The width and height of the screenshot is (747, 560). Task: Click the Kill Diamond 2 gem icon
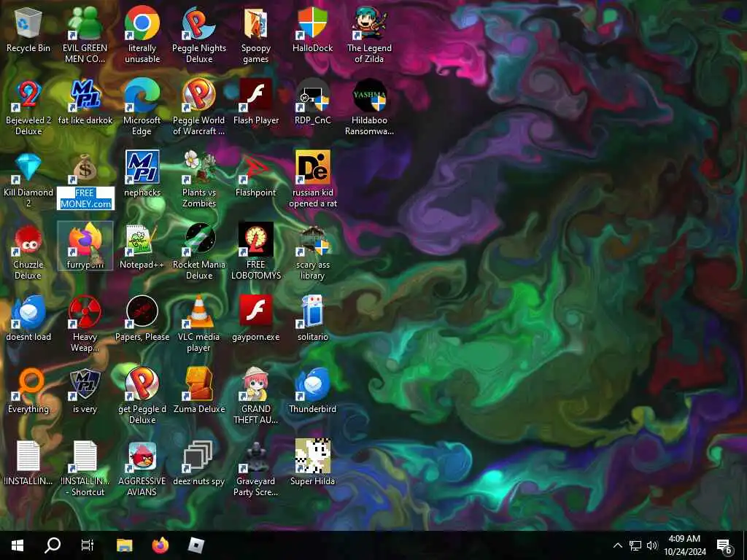[28, 168]
